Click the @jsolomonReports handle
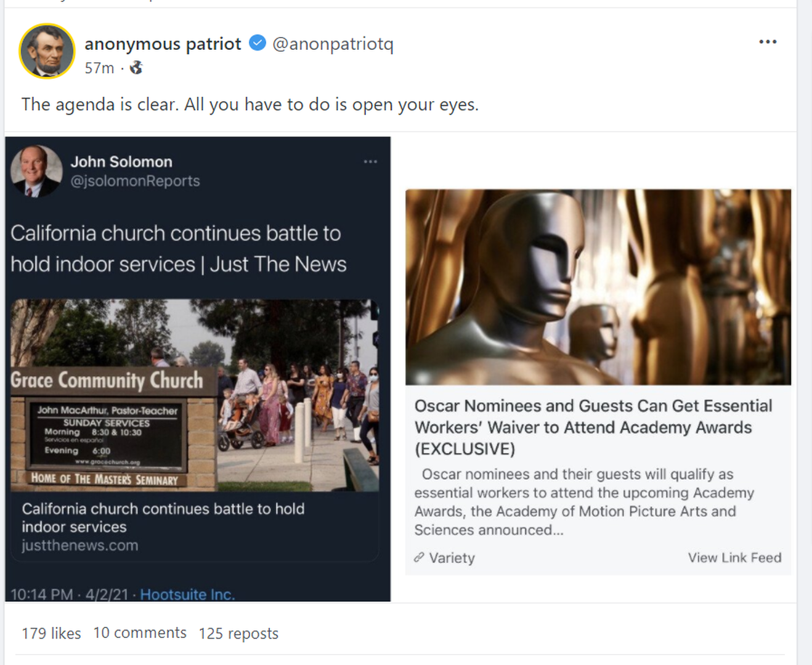Viewport: 812px width, 665px height. [x=135, y=181]
